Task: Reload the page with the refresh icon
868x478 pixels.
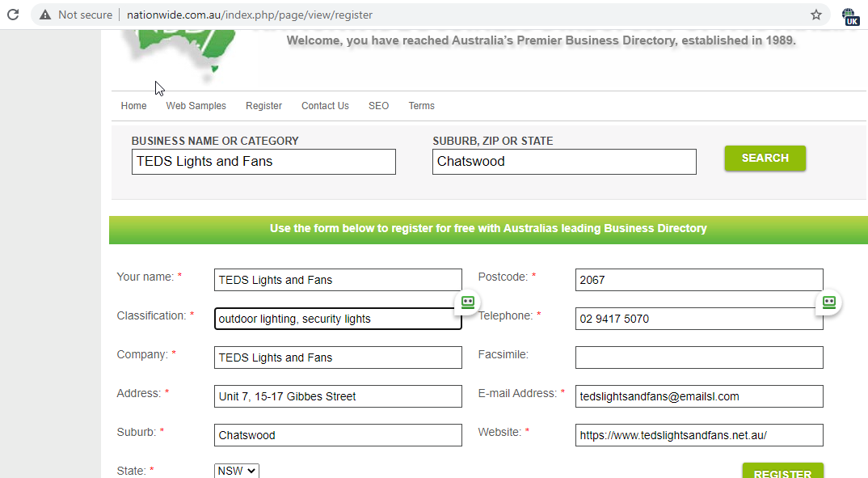Action: coord(13,15)
